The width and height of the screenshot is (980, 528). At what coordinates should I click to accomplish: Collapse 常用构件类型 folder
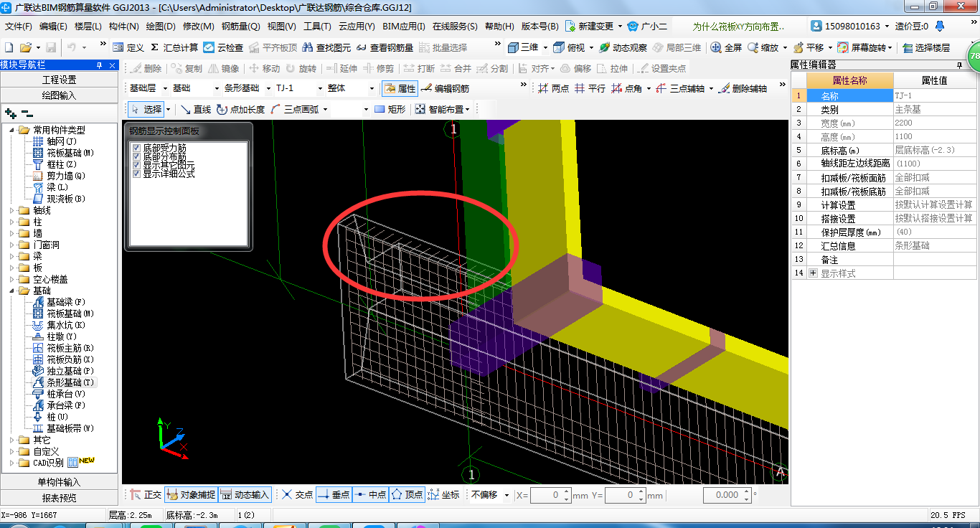pyautogui.click(x=12, y=130)
